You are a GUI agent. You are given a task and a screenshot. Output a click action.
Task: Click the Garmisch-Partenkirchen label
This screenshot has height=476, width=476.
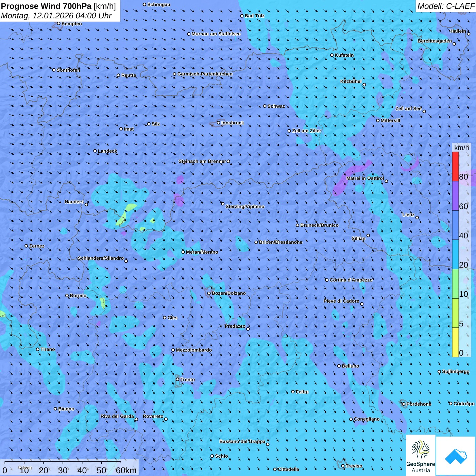[205, 74]
